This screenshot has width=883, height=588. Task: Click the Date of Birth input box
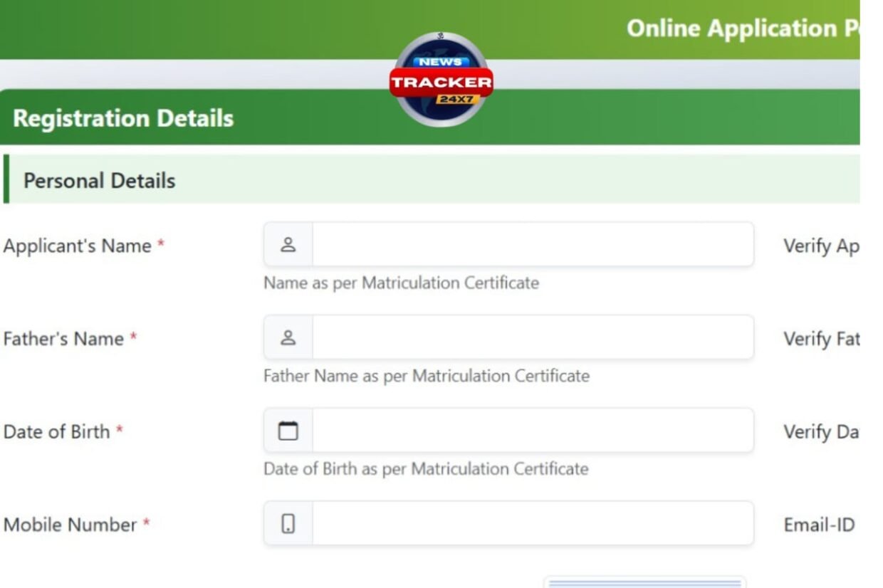533,430
